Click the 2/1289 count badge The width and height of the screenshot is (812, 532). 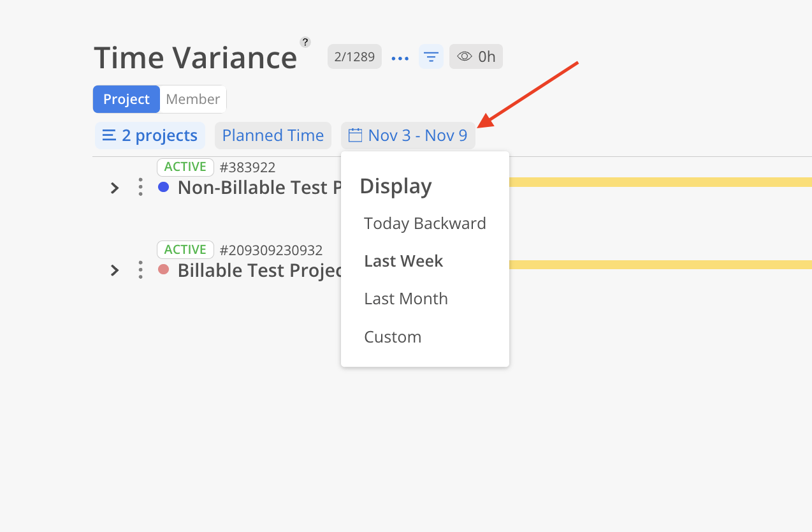pyautogui.click(x=354, y=57)
